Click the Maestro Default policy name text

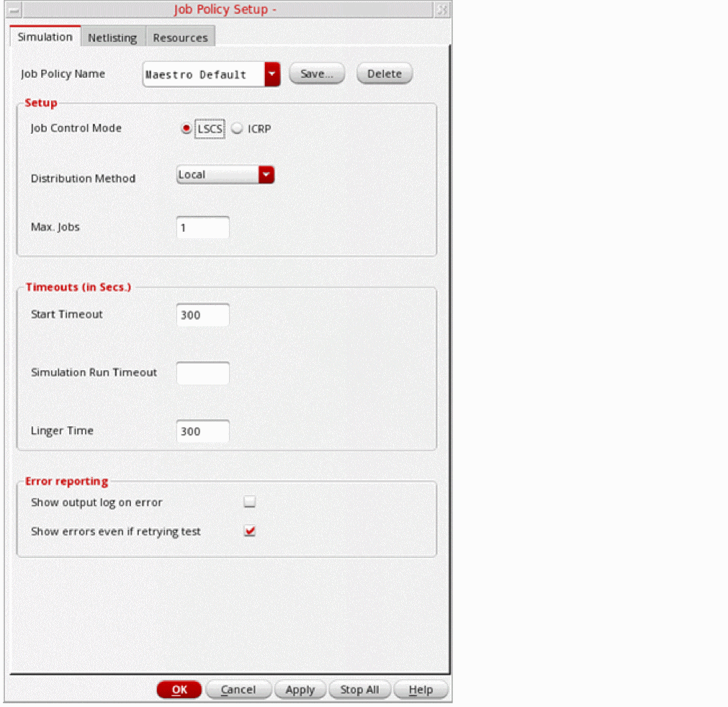coord(195,75)
